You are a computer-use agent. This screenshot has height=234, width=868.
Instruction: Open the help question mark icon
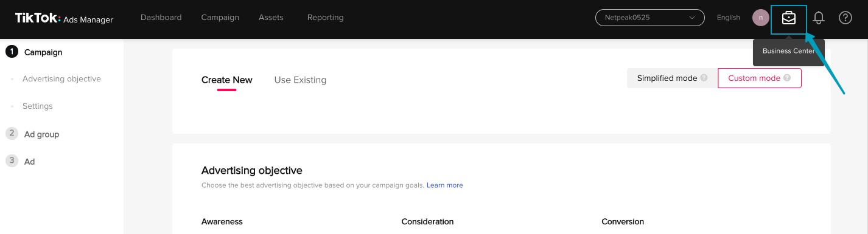[845, 18]
